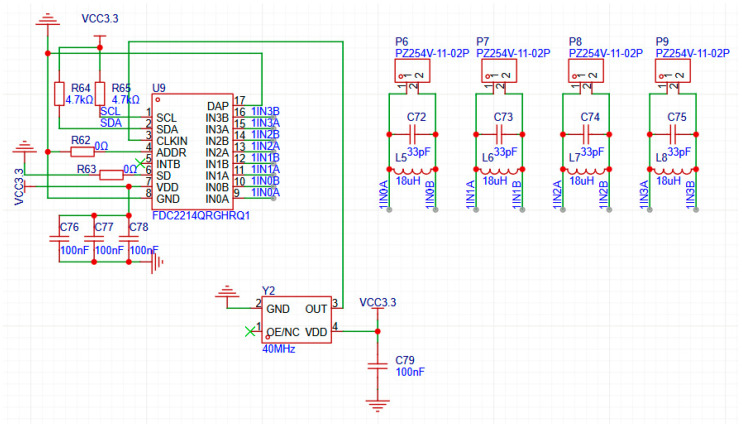Image resolution: width=742 pixels, height=428 pixels.
Task: Click the R62 0Ω resistor symbol
Action: tap(82, 152)
